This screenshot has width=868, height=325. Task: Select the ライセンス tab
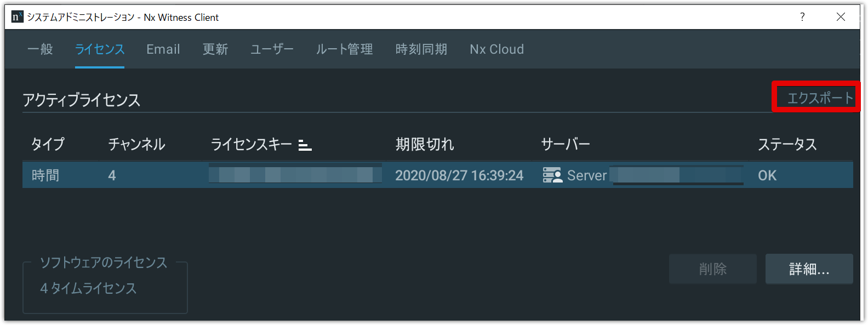100,49
